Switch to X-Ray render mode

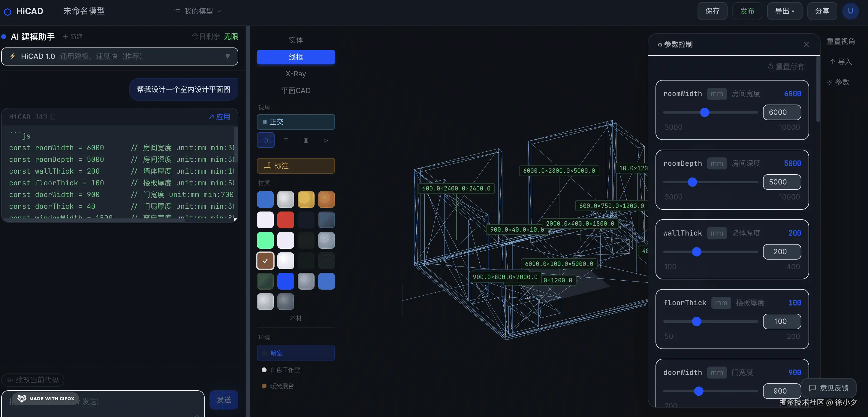coord(296,74)
